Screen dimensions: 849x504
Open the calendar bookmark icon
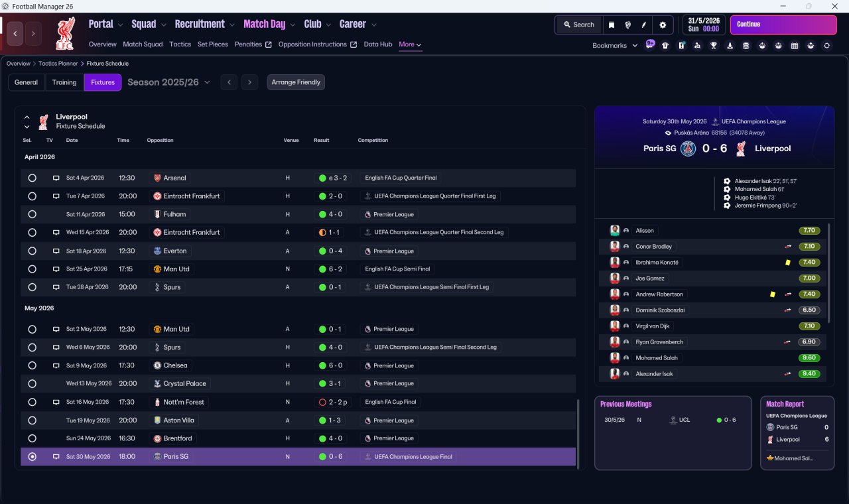click(x=795, y=46)
